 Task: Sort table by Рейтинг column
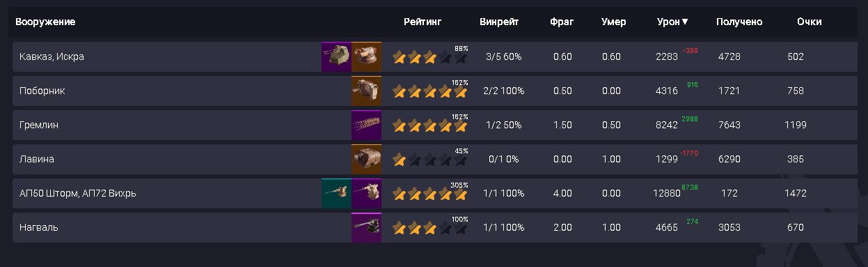423,22
